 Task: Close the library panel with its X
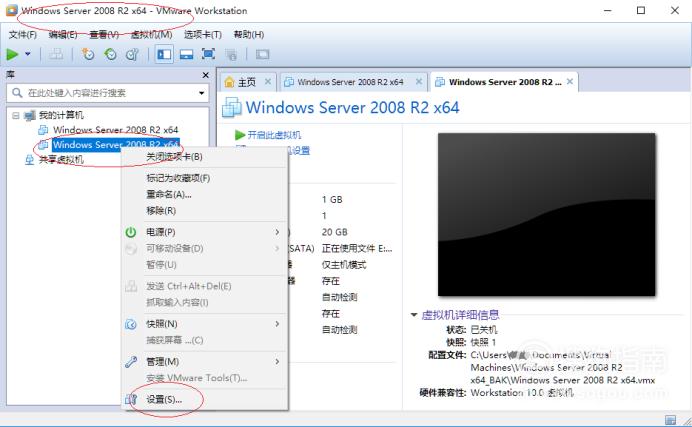click(205, 75)
